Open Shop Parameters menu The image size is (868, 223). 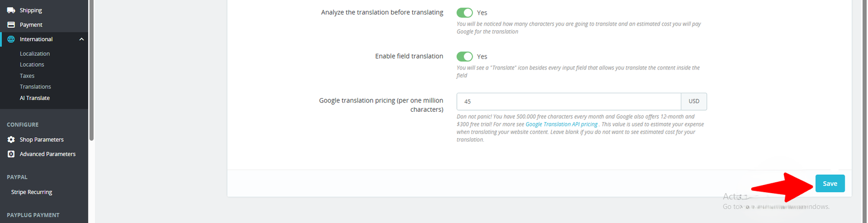point(42,139)
